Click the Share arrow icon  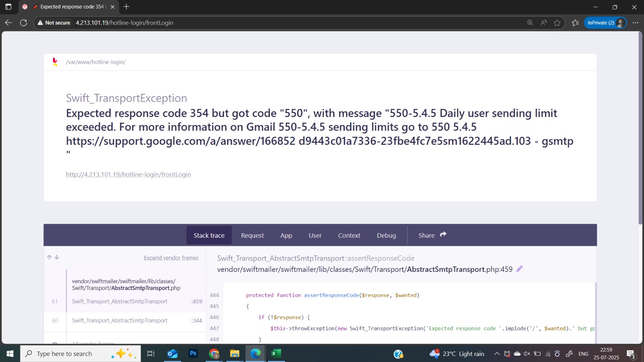[443, 235]
